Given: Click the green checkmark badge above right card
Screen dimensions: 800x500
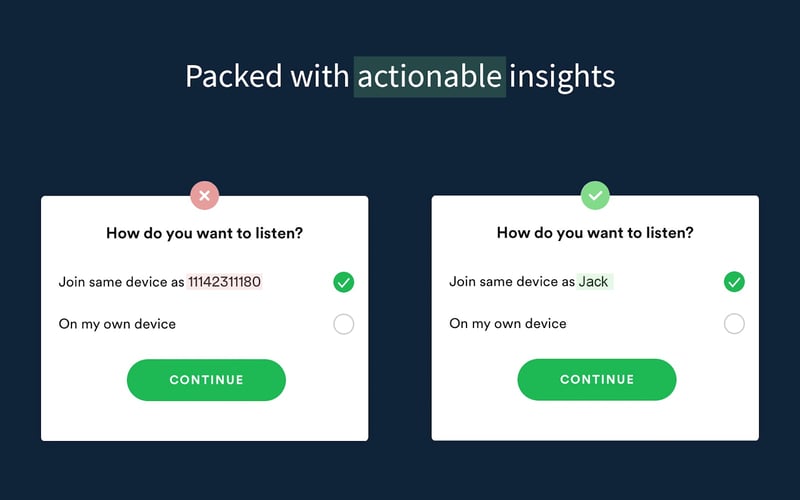Looking at the screenshot, I should (x=595, y=195).
